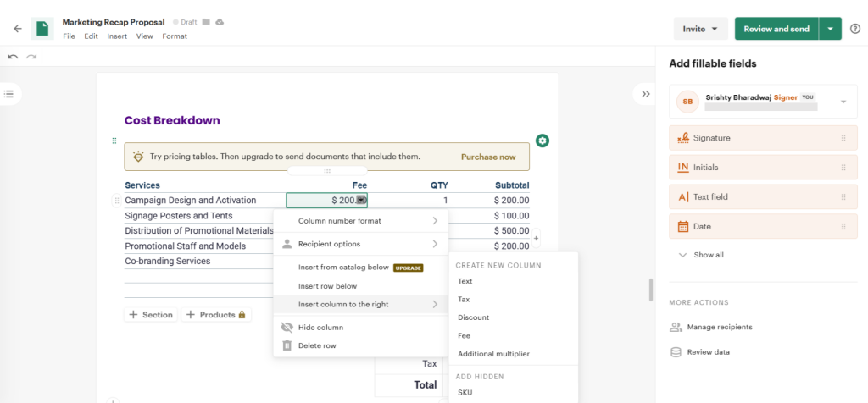Open the table of contents sidebar icon

(x=9, y=93)
